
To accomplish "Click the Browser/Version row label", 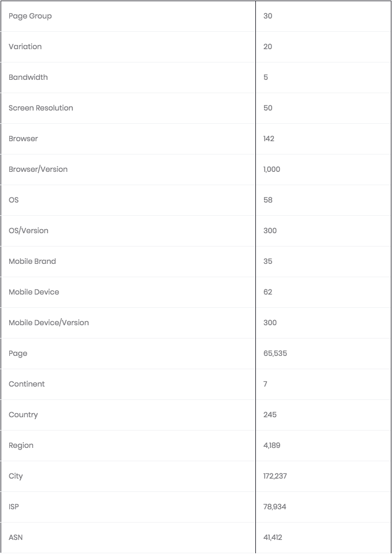I will click(x=38, y=170).
